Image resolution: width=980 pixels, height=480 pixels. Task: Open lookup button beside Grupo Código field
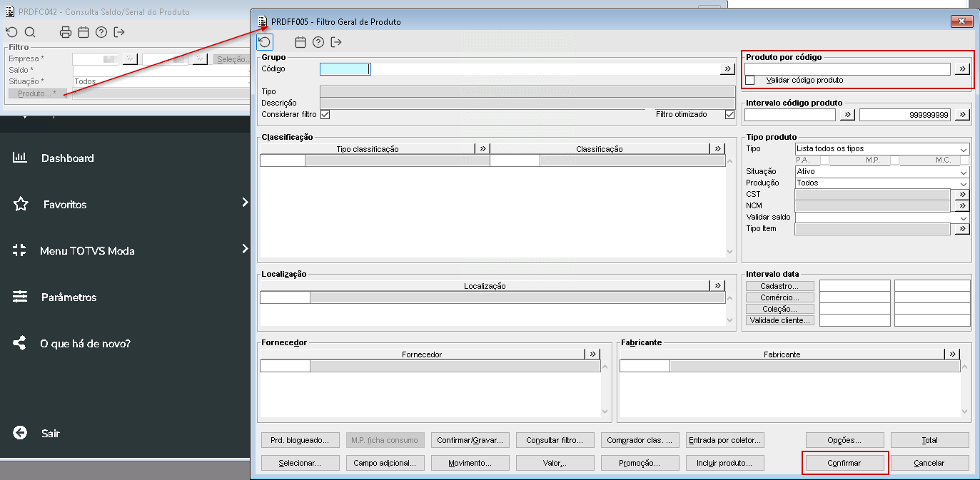click(727, 69)
